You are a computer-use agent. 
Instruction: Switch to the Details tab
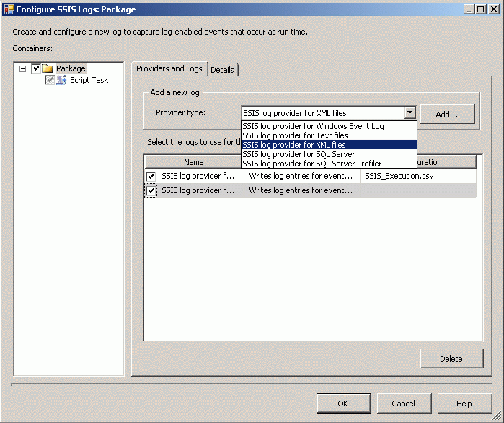pyautogui.click(x=222, y=70)
